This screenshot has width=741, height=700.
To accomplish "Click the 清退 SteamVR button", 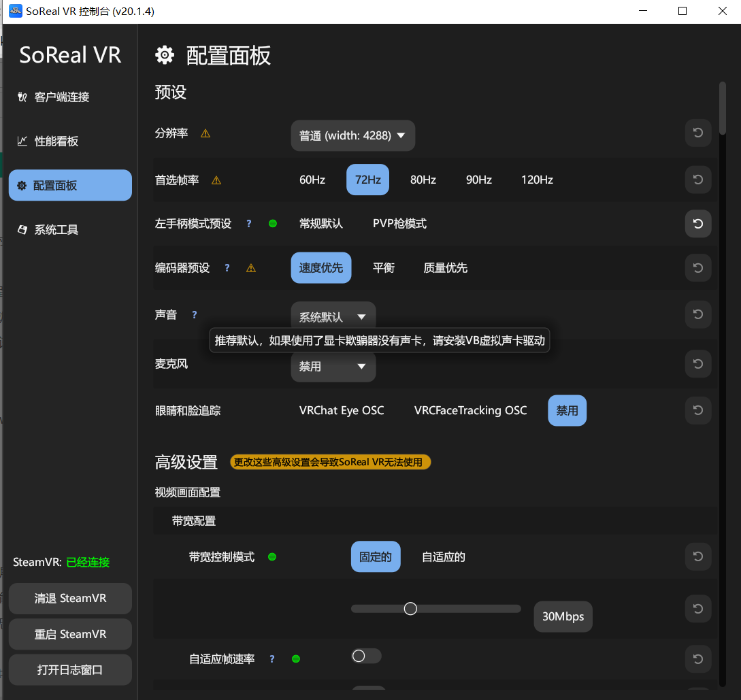I will coord(70,599).
